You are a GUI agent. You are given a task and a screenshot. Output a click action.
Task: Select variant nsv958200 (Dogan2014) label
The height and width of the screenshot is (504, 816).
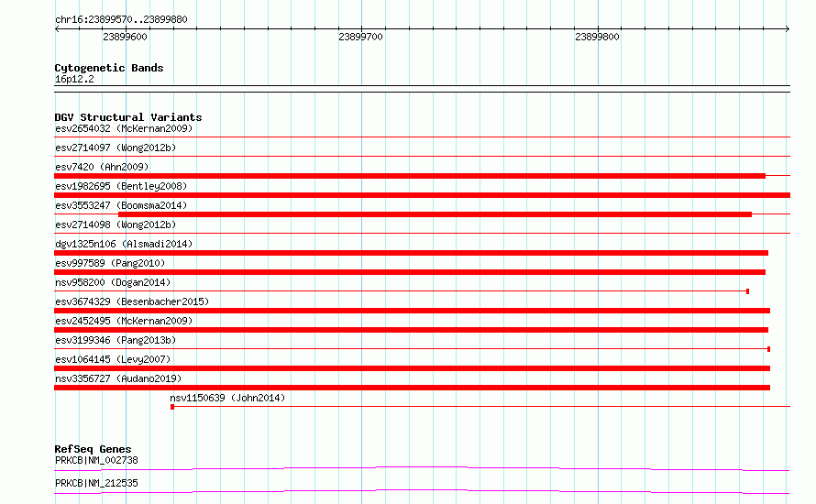pyautogui.click(x=113, y=282)
